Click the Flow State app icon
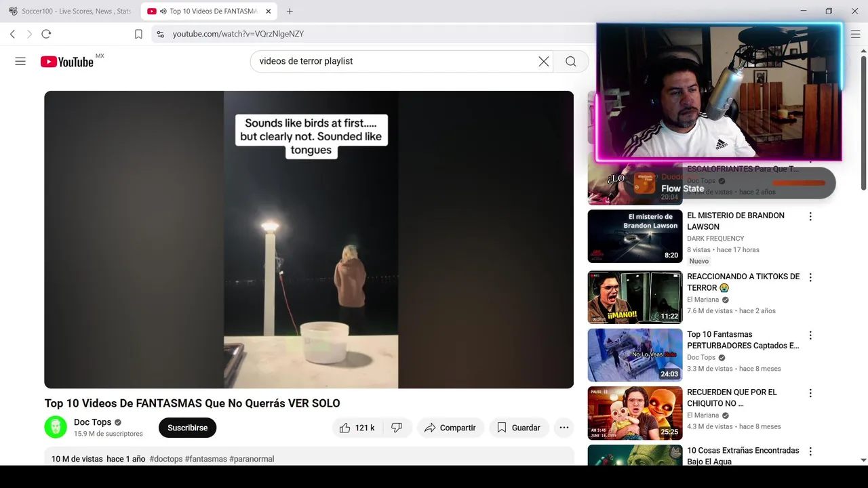This screenshot has width=868, height=488. (x=645, y=183)
